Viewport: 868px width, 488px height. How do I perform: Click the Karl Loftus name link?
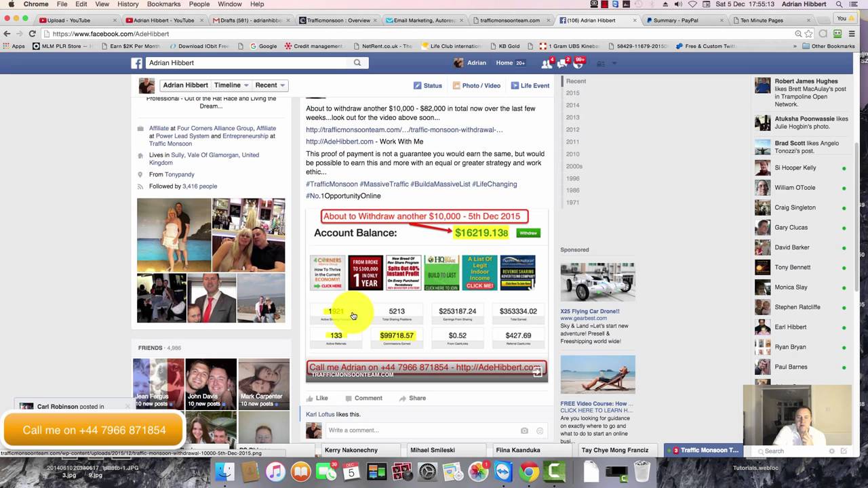pyautogui.click(x=320, y=415)
